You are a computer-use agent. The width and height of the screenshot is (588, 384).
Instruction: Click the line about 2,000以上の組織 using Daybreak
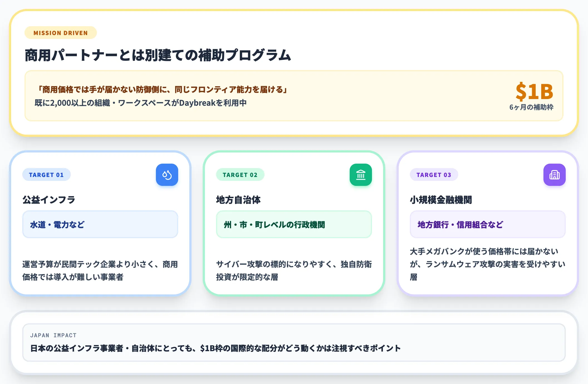141,103
